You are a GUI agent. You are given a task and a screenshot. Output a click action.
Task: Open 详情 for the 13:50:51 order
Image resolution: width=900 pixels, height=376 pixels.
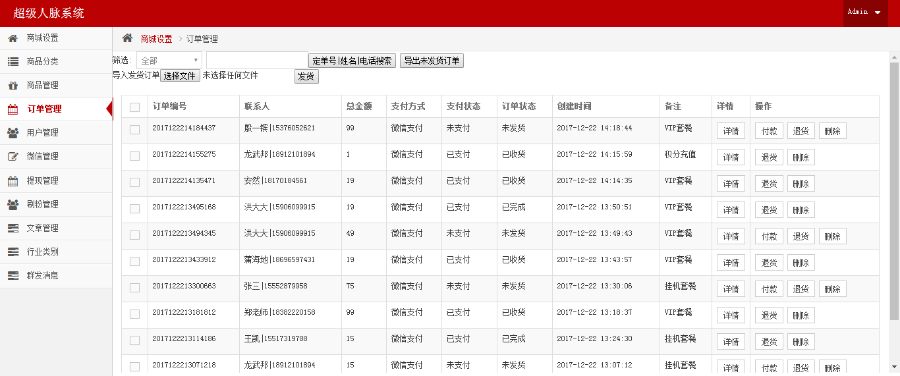731,210
